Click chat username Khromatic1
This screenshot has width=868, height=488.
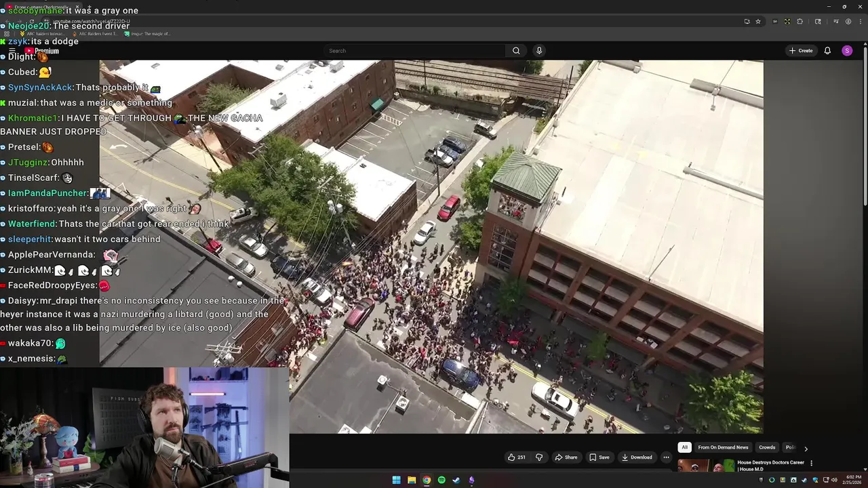tap(33, 118)
